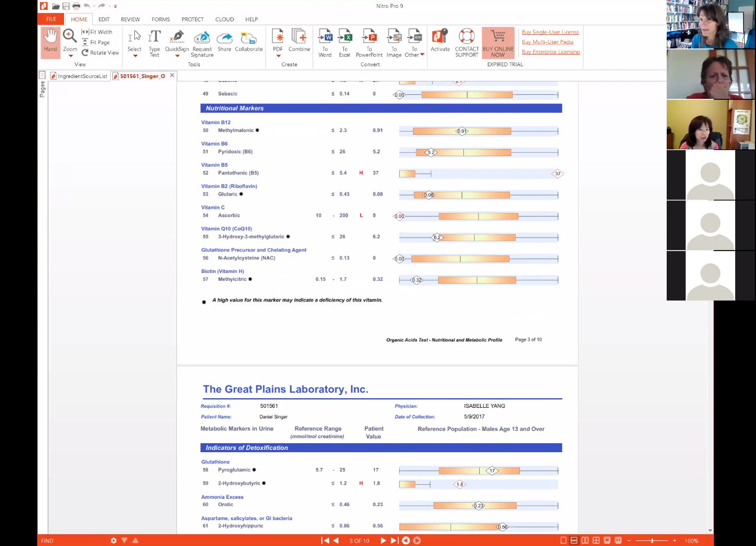This screenshot has width=756, height=546.
Task: Select the Hand tool
Action: click(50, 42)
